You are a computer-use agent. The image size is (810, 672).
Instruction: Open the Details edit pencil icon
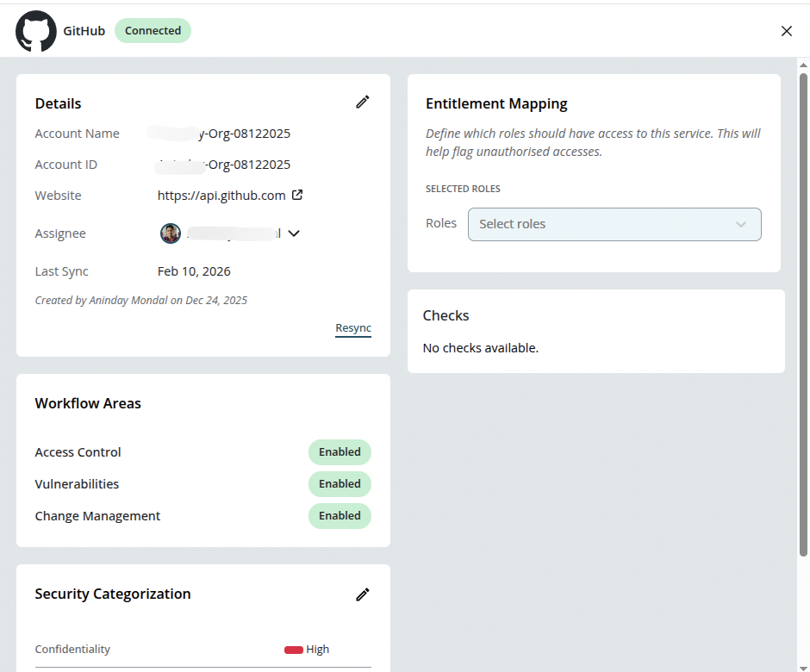point(362,102)
